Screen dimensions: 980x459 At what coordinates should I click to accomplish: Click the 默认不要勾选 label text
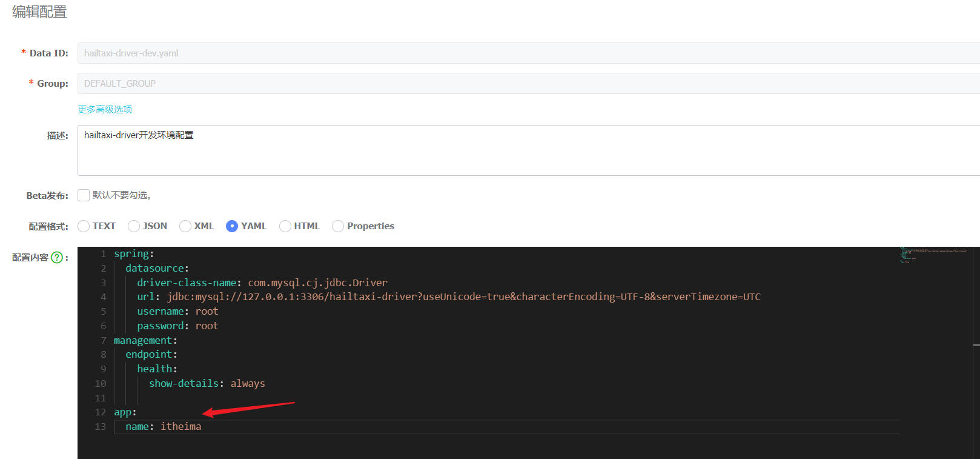[122, 195]
